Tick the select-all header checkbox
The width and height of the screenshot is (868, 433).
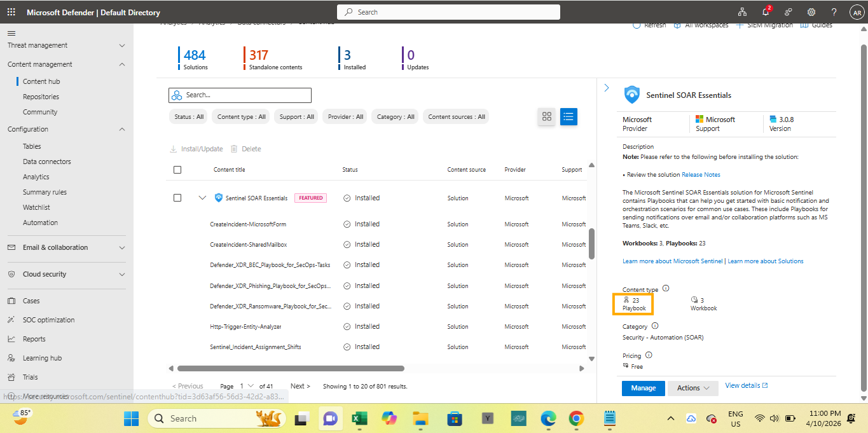[x=177, y=170]
